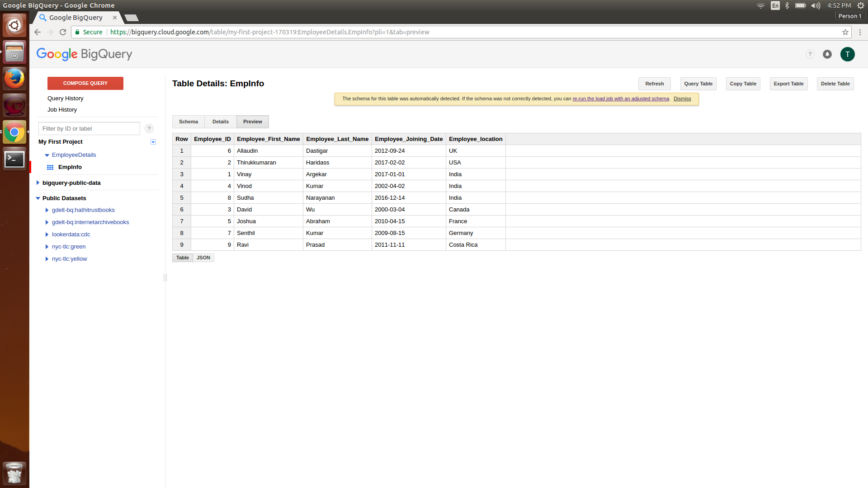Click the Narayanan last name cell

(x=337, y=198)
